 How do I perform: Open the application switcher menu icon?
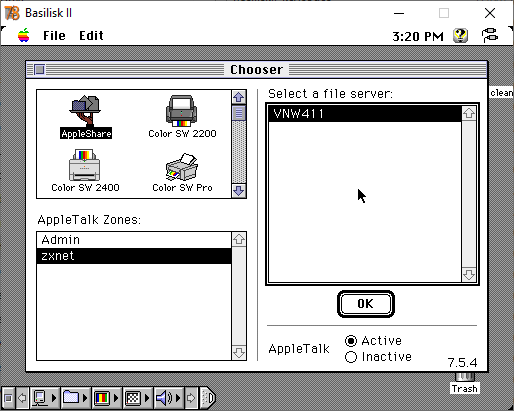coord(490,35)
